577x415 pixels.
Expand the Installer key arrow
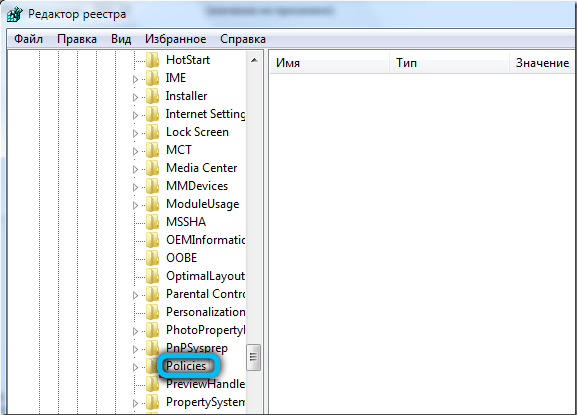pyautogui.click(x=135, y=97)
